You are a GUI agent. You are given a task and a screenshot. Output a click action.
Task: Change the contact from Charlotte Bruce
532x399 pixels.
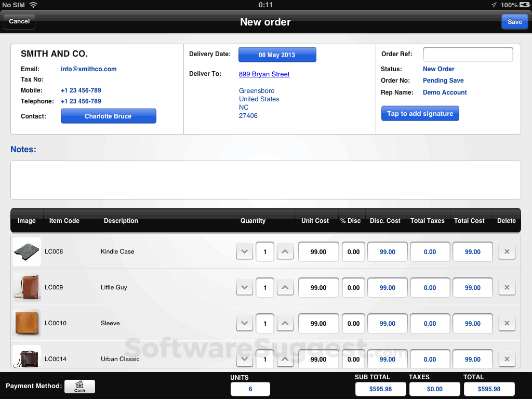pos(108,116)
